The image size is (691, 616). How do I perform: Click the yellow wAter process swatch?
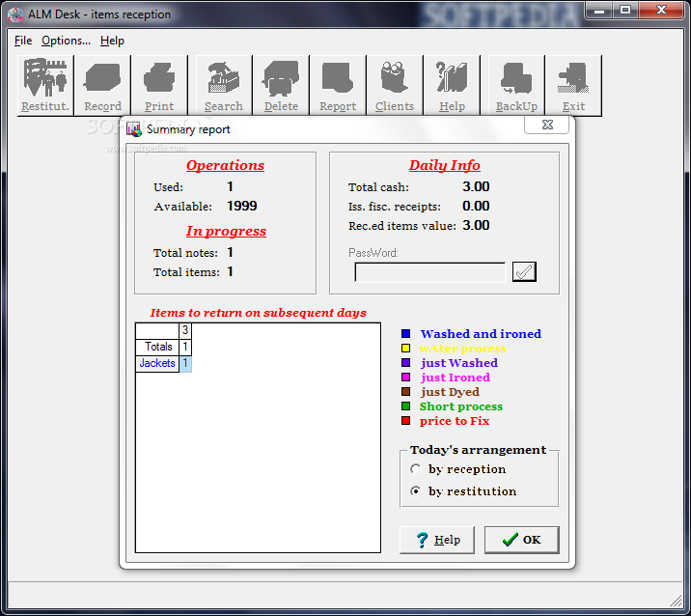406,349
